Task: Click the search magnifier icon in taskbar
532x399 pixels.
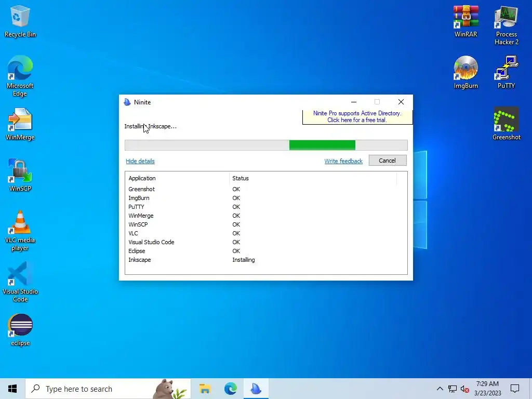Action: tap(35, 389)
